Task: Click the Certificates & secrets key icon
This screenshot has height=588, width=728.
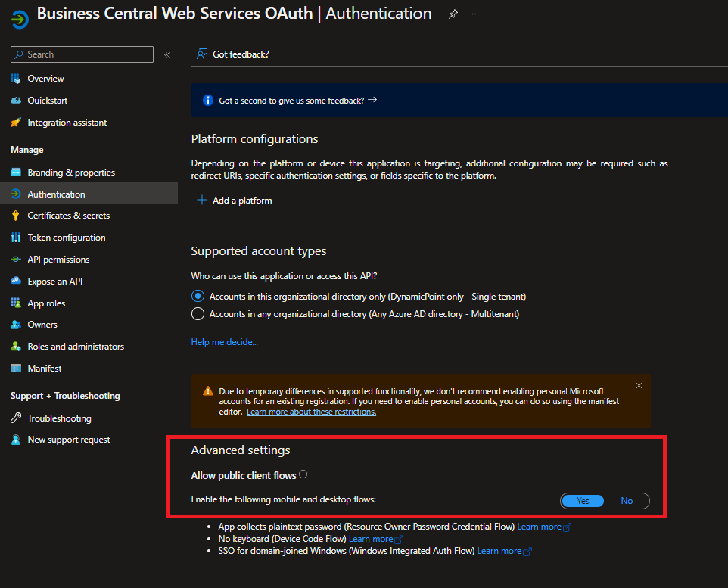Action: [x=16, y=216]
